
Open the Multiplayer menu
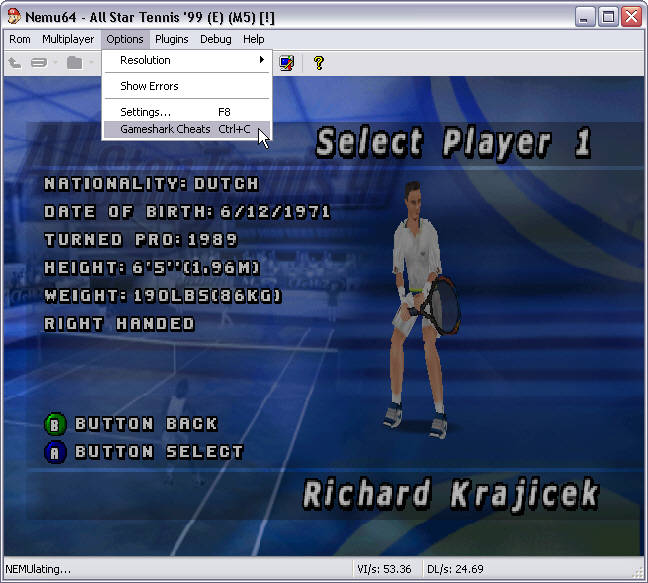click(68, 39)
